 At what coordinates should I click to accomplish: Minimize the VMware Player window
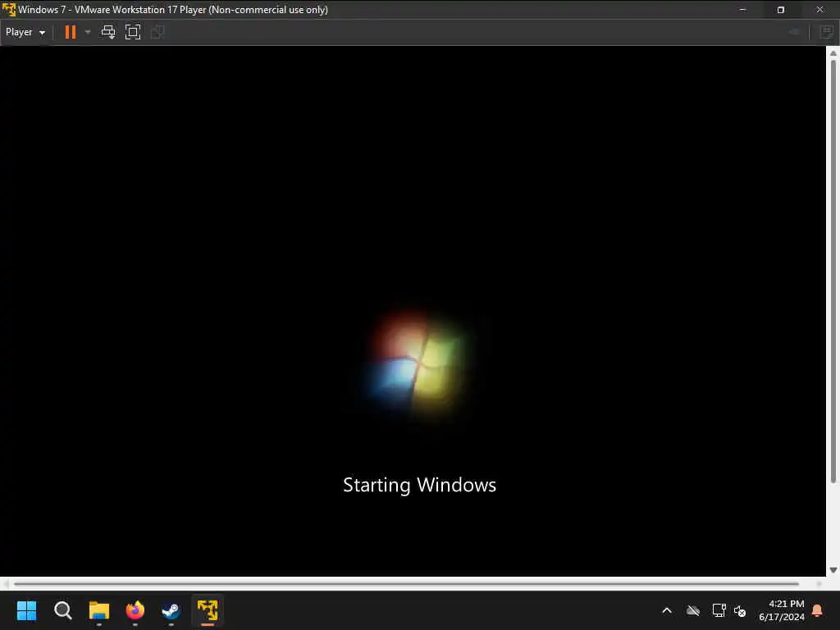(742, 10)
